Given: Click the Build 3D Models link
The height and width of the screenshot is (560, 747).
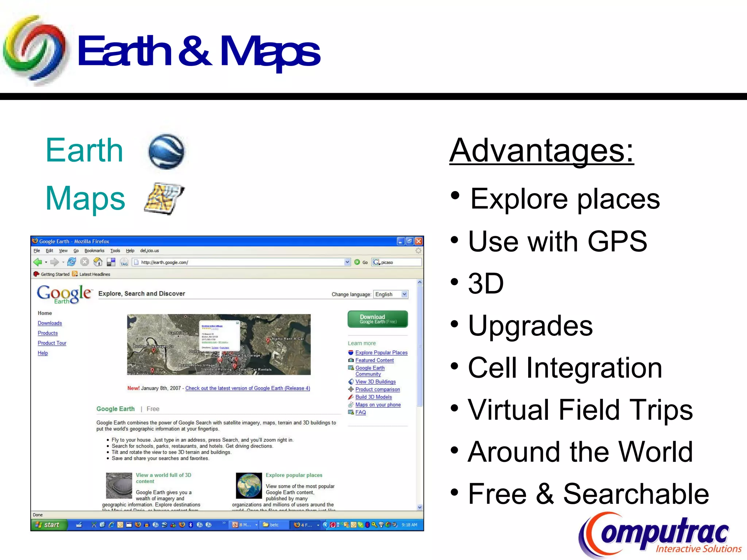Looking at the screenshot, I should (x=373, y=397).
